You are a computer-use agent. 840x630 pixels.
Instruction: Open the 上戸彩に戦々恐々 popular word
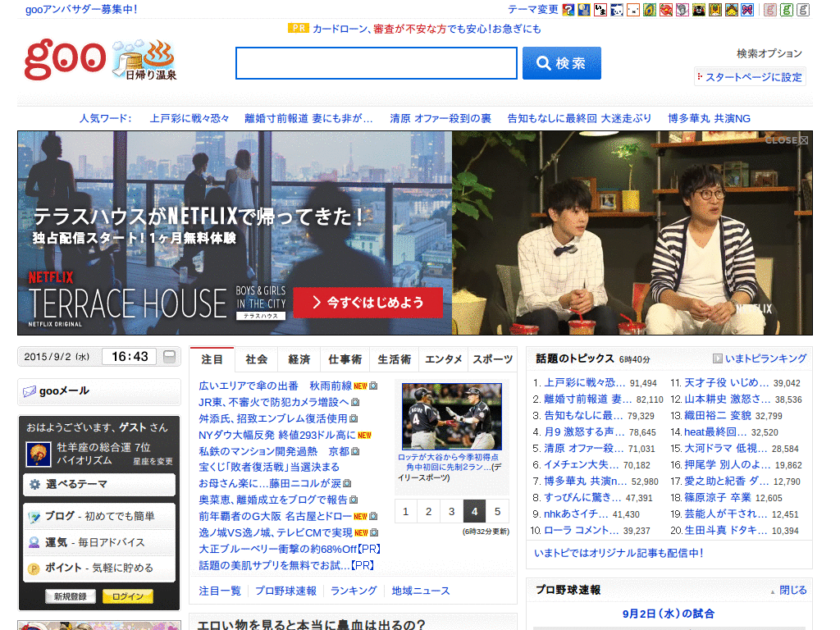(189, 118)
